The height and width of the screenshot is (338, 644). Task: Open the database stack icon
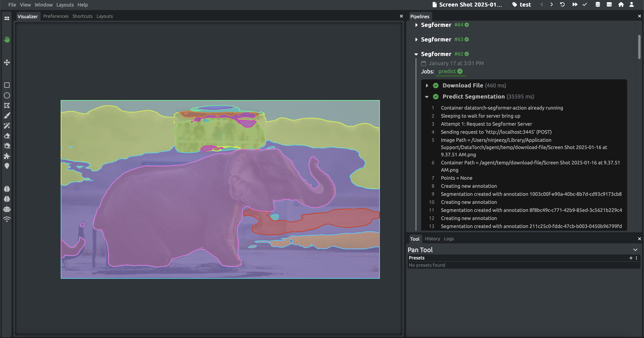pos(598,4)
